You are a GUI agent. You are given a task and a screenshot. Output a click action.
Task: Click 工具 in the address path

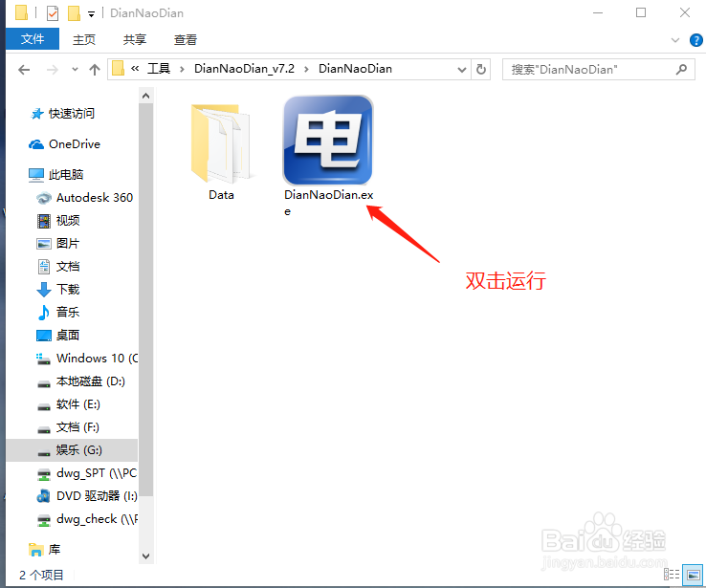(x=159, y=69)
